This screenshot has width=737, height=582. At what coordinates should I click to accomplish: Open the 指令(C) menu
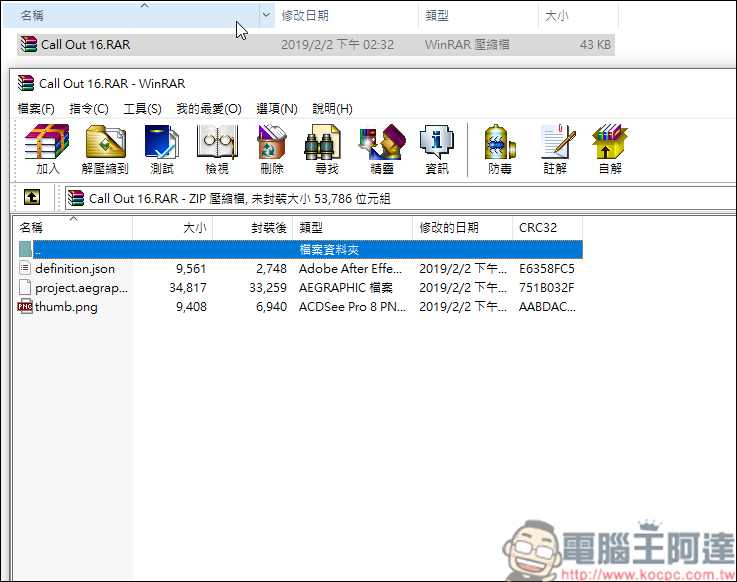tap(89, 109)
